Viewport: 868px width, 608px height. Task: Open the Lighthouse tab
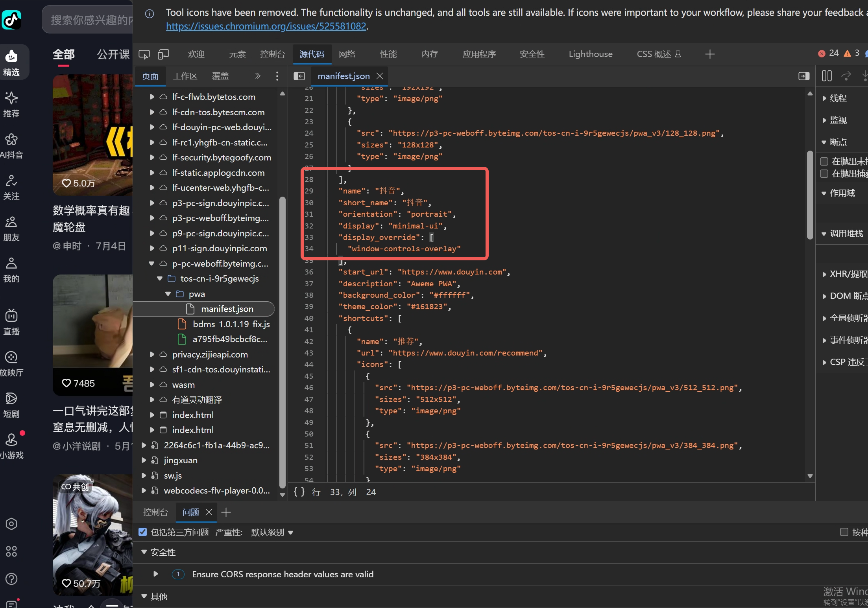click(591, 54)
